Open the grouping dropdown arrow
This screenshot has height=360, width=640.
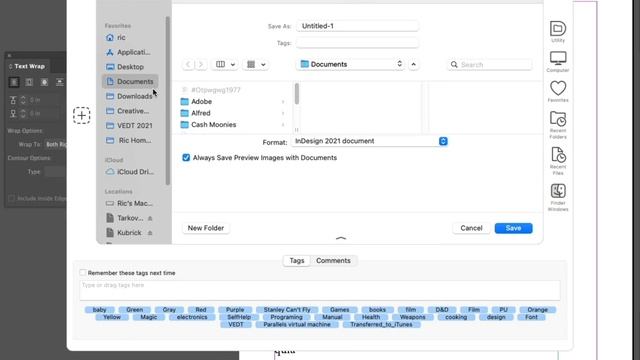coord(263,64)
